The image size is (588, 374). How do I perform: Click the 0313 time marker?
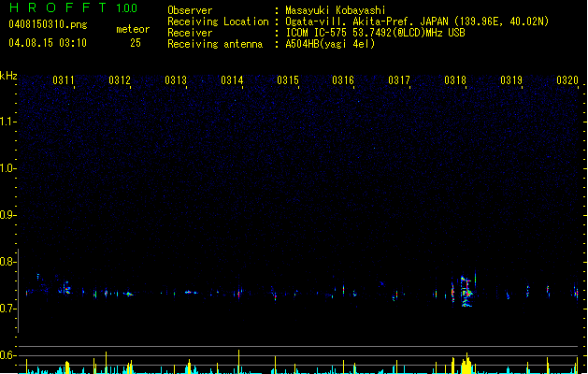176,80
